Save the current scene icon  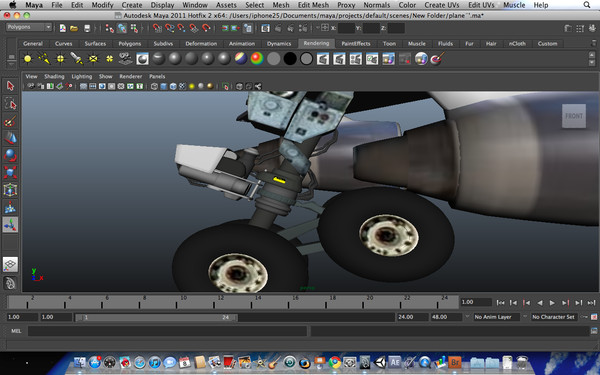coord(87,28)
